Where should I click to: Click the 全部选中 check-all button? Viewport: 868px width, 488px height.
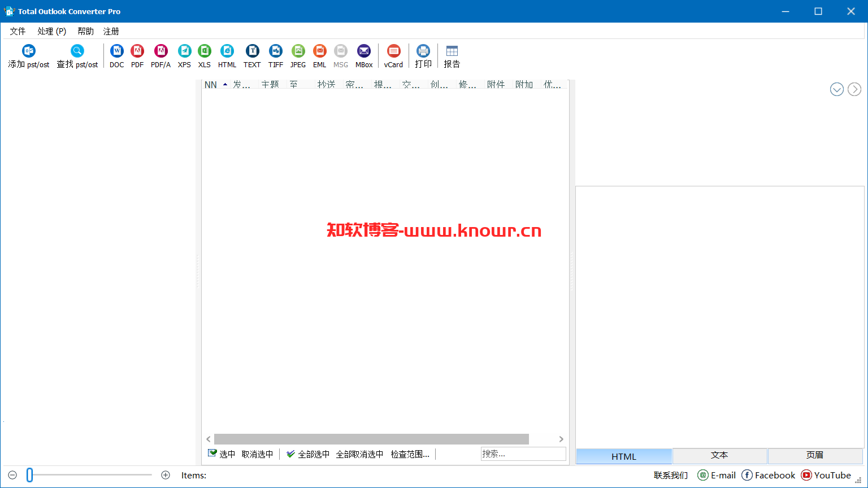coord(308,454)
